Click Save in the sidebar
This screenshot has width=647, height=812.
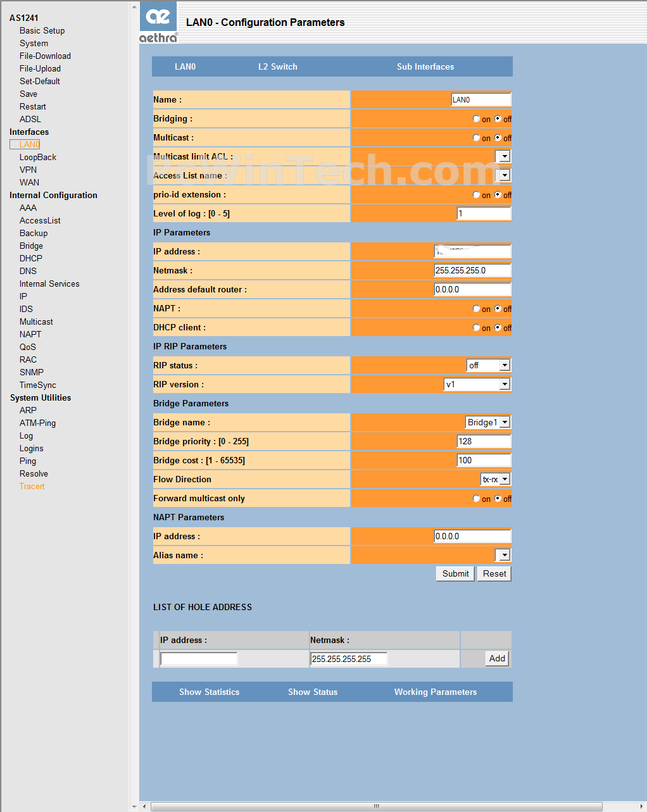(x=28, y=94)
